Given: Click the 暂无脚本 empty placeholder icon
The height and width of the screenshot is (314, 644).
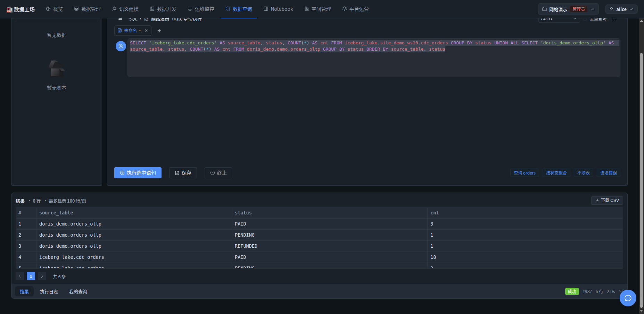Looking at the screenshot, I should tap(57, 69).
